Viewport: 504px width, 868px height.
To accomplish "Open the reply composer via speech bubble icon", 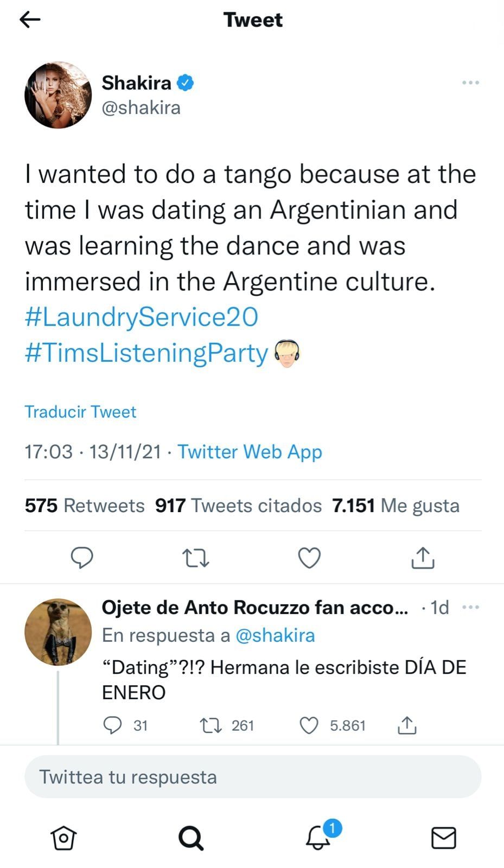I will tap(82, 557).
